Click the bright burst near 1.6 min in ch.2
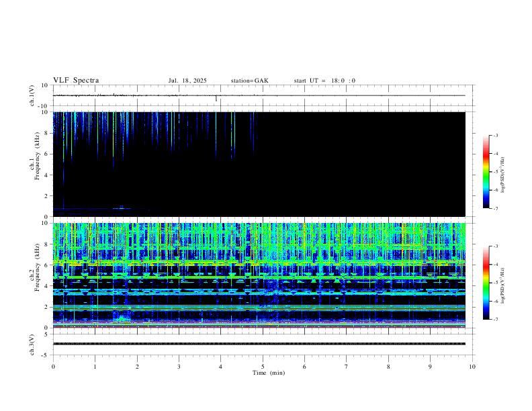The height and width of the screenshot is (411, 532). pyautogui.click(x=122, y=319)
